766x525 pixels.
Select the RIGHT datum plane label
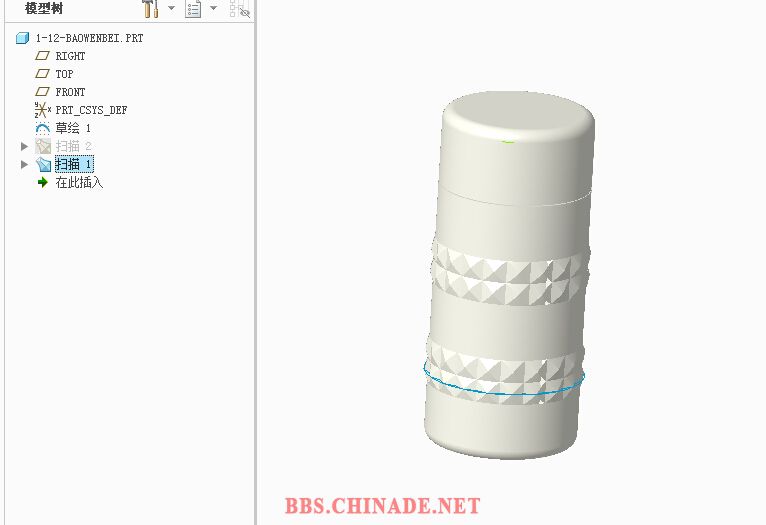tap(70, 56)
